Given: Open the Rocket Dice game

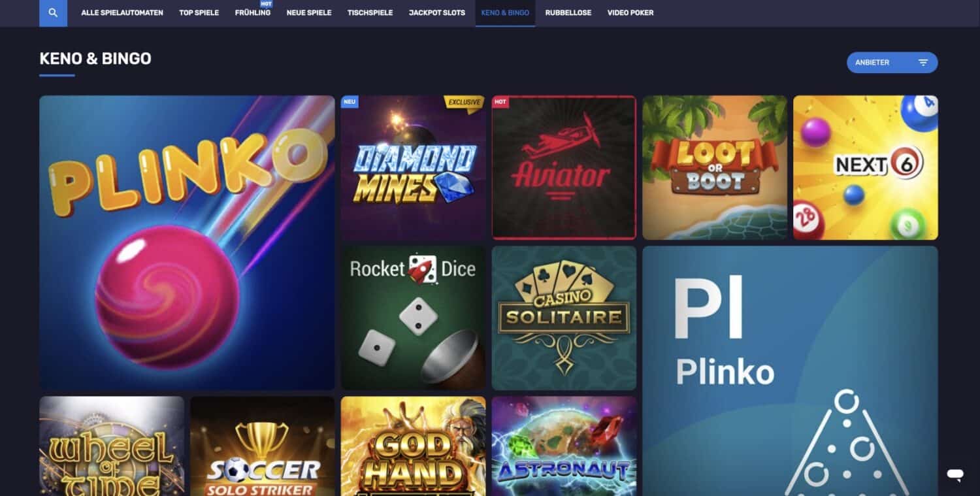Looking at the screenshot, I should click(414, 318).
